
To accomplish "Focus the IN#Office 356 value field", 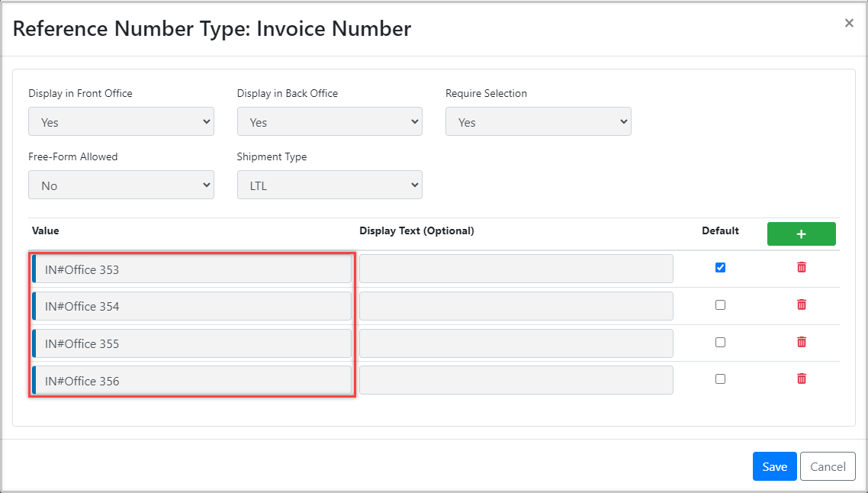I will 193,381.
